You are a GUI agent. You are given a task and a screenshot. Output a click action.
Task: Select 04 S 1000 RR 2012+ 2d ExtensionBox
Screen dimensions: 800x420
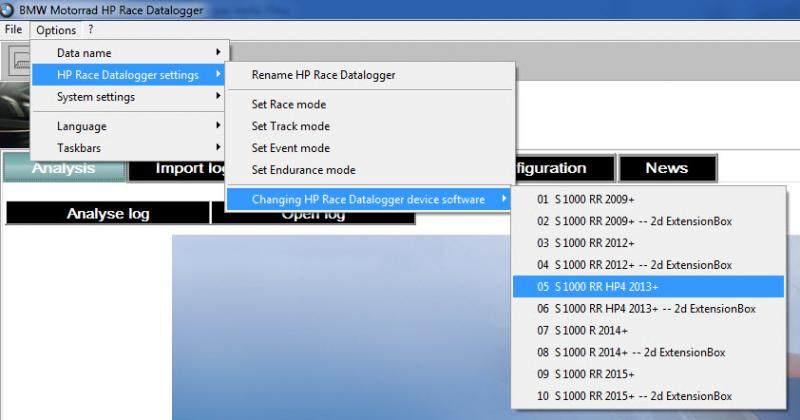[648, 265]
